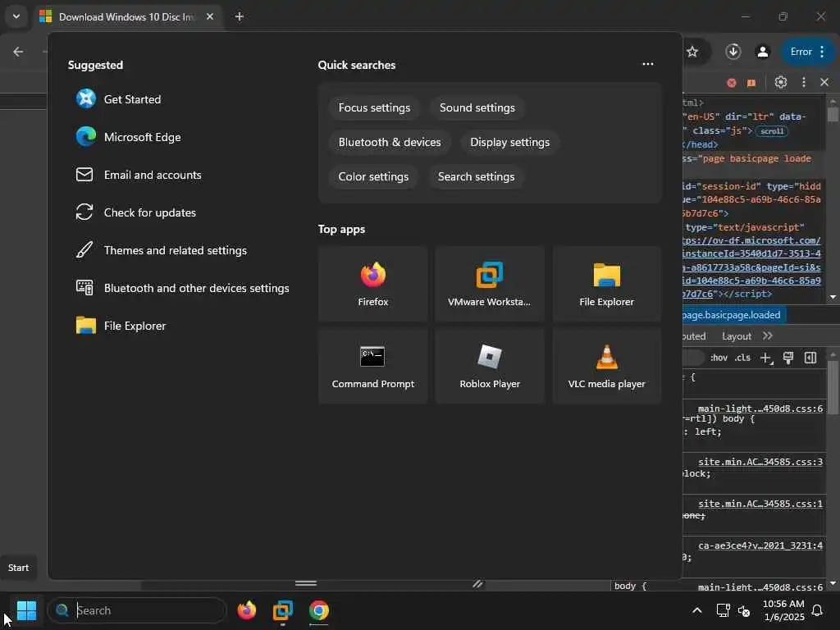The height and width of the screenshot is (630, 840).
Task: Open DevTools customize three-dot menu
Action: click(803, 82)
